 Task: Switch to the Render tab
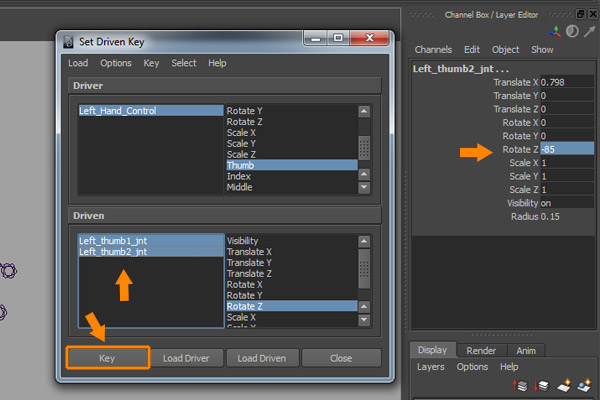point(481,351)
